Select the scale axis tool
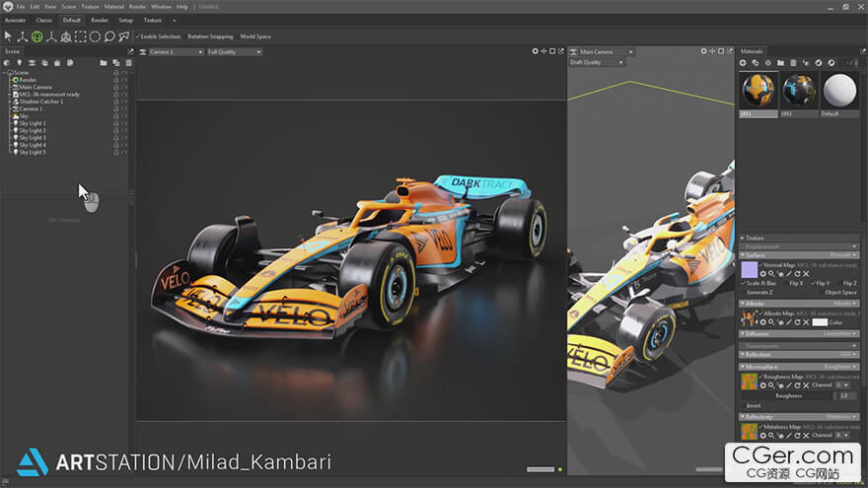 coord(51,36)
